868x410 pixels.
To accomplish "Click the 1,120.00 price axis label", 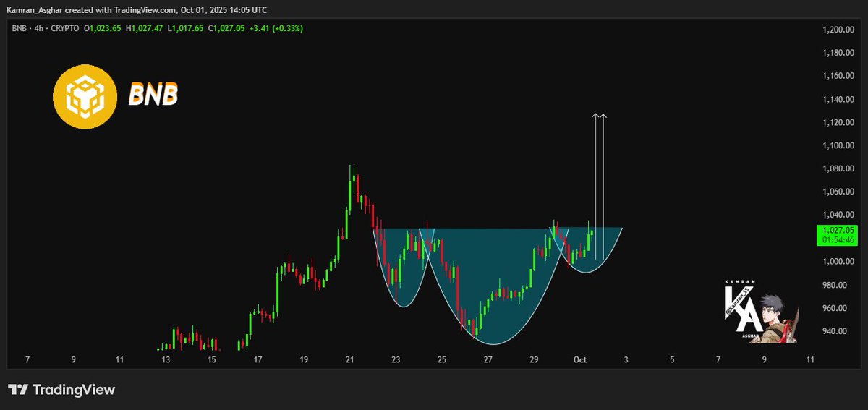I will tap(839, 122).
